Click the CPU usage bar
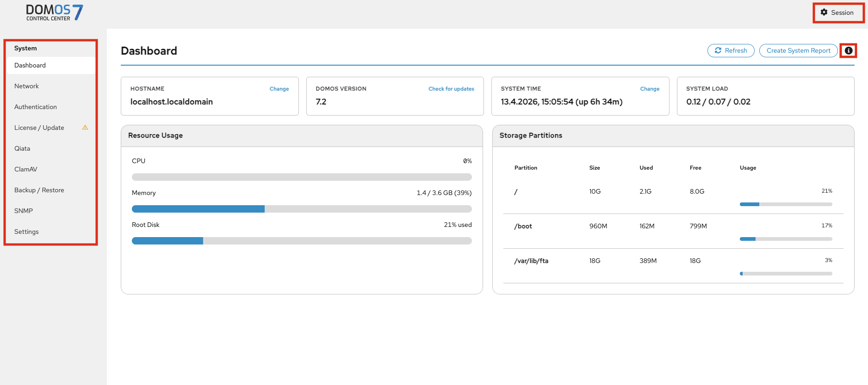Image resolution: width=868 pixels, height=385 pixels. point(302,177)
